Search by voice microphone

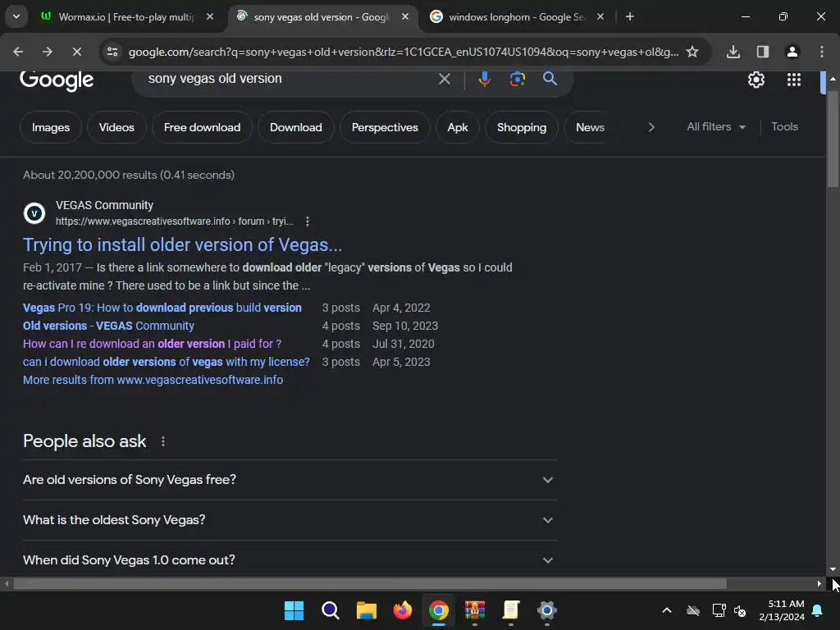(484, 80)
